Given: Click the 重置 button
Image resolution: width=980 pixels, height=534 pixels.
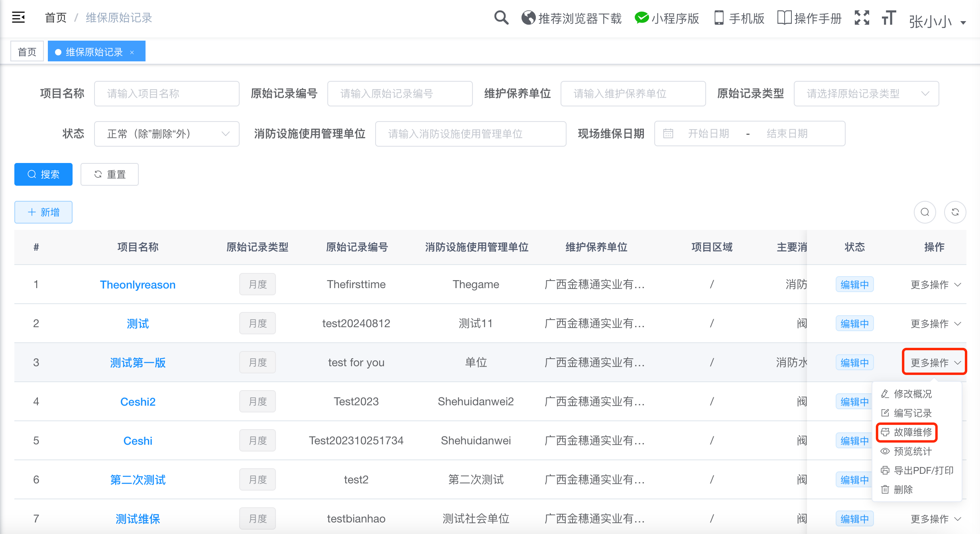Looking at the screenshot, I should click(x=110, y=174).
